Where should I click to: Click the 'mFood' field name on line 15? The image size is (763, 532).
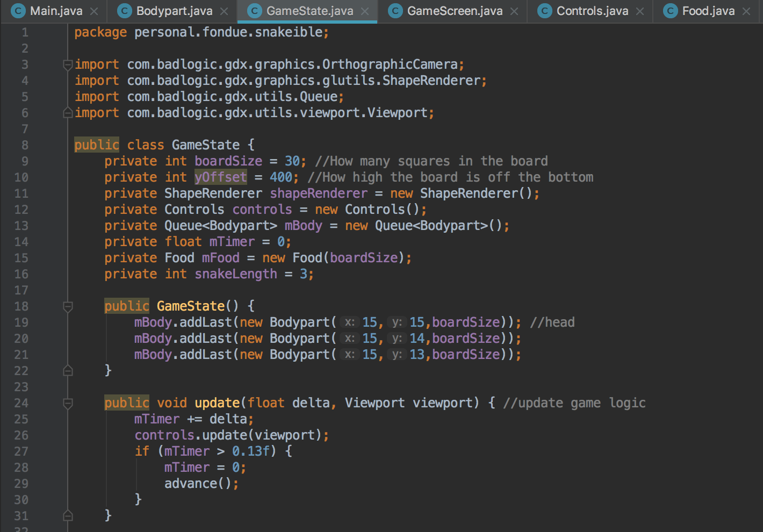point(221,258)
